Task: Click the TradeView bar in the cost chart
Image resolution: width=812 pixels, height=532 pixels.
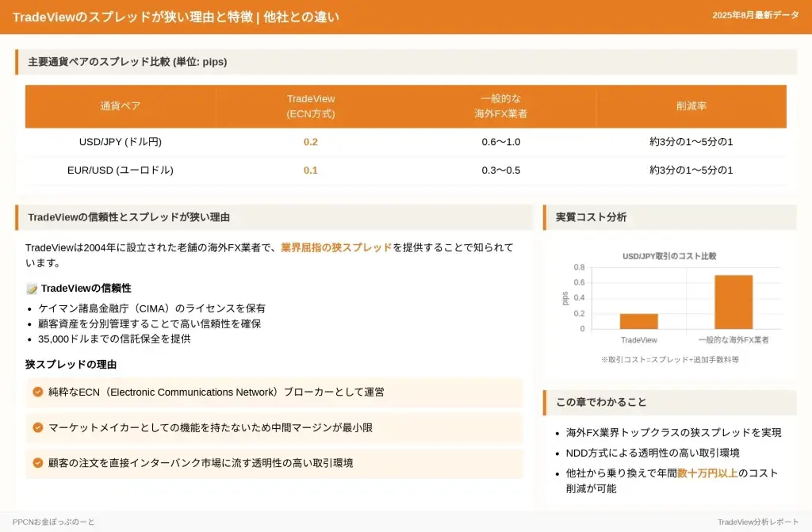Action: pyautogui.click(x=638, y=321)
